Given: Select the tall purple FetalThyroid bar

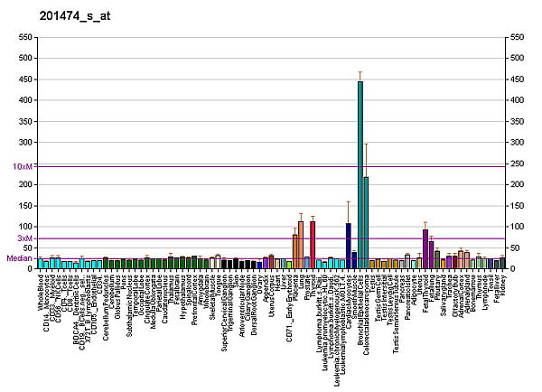Looking at the screenshot, I should [x=425, y=248].
